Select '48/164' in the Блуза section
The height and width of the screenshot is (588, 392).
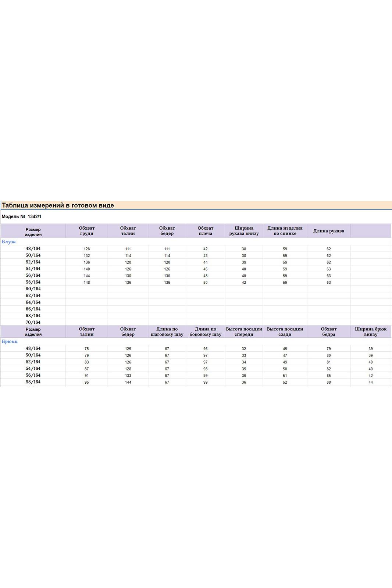(x=33, y=249)
